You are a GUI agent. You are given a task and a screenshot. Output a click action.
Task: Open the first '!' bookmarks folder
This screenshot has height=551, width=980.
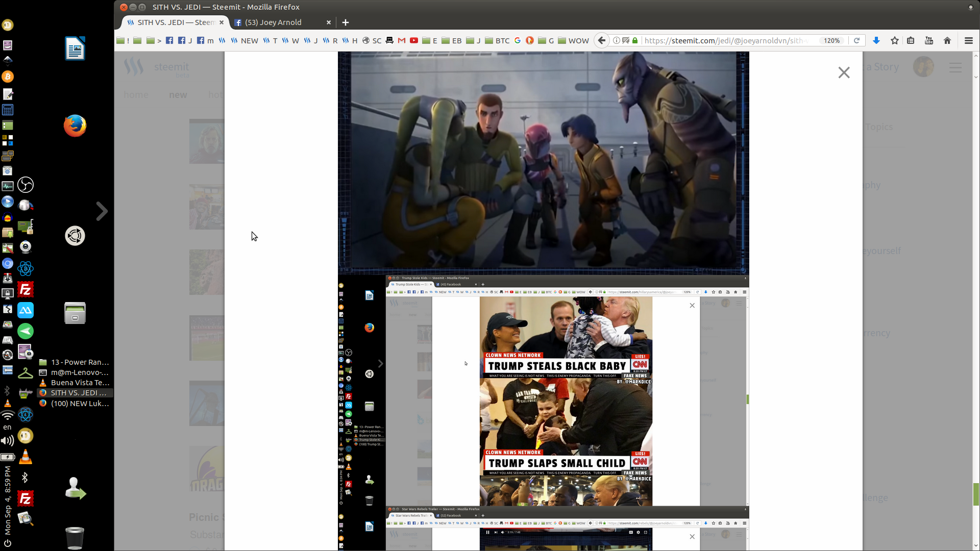(123, 41)
